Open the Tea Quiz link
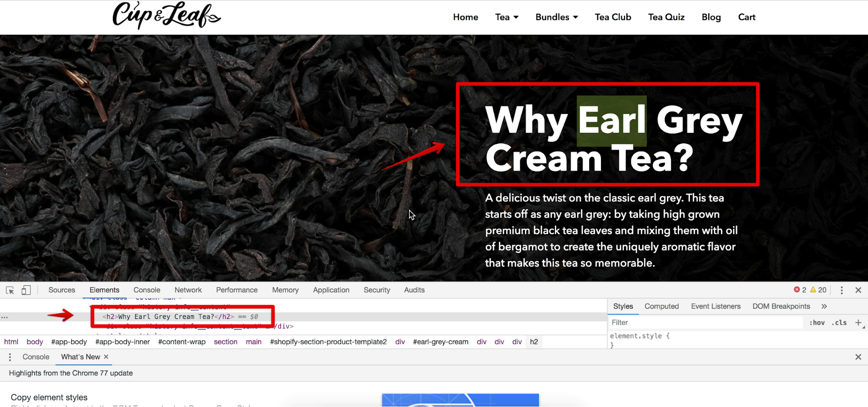The image size is (868, 407). point(666,17)
